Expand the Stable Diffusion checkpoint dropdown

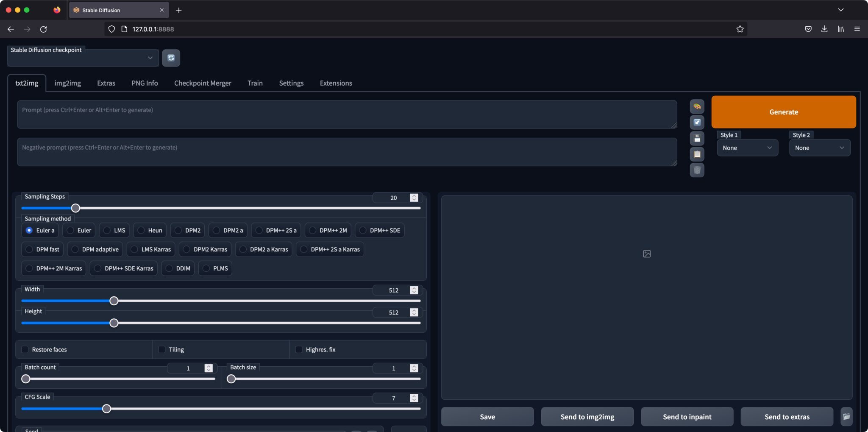pyautogui.click(x=83, y=58)
